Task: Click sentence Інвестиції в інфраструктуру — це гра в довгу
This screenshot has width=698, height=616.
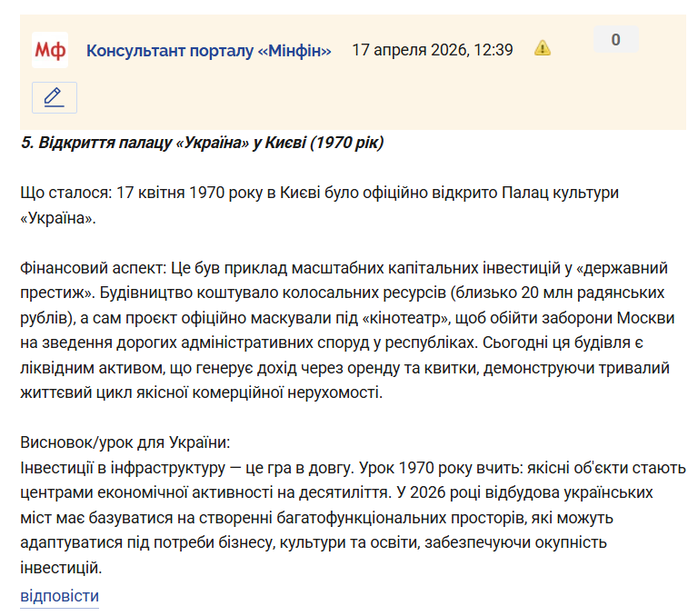Action: [187, 469]
